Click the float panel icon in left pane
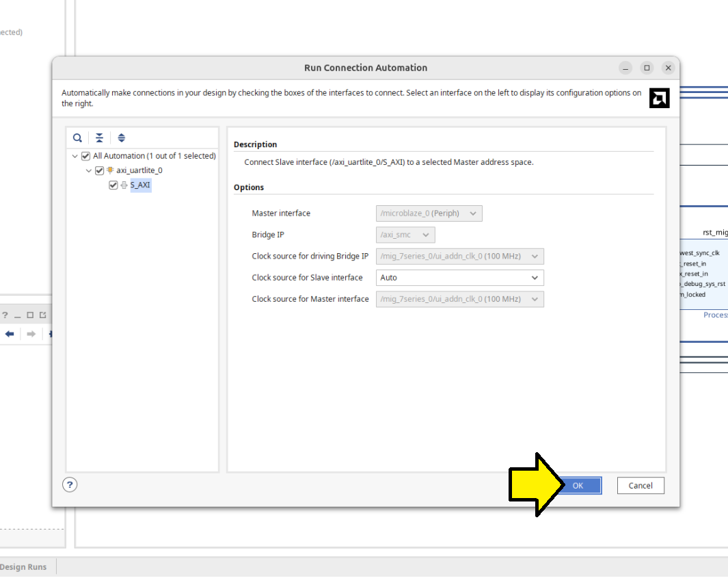The height and width of the screenshot is (587, 728). (42, 315)
